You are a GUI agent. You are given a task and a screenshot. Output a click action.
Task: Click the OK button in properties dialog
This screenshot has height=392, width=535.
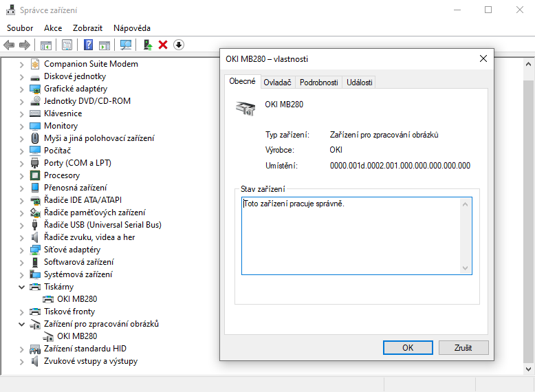(x=408, y=347)
